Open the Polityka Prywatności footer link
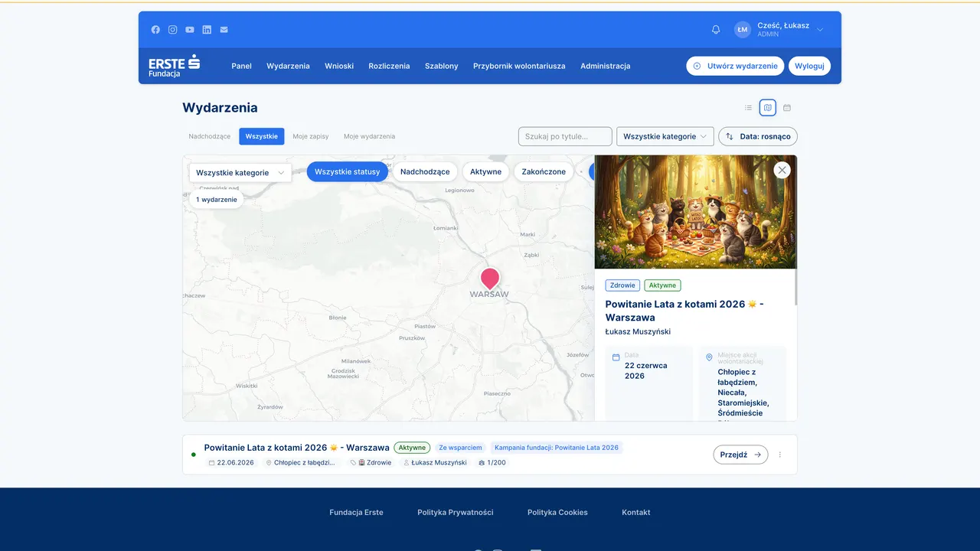The height and width of the screenshot is (551, 980). (x=456, y=513)
